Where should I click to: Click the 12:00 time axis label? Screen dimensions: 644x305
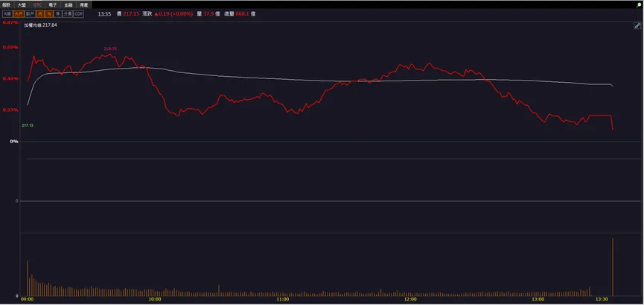(410, 299)
